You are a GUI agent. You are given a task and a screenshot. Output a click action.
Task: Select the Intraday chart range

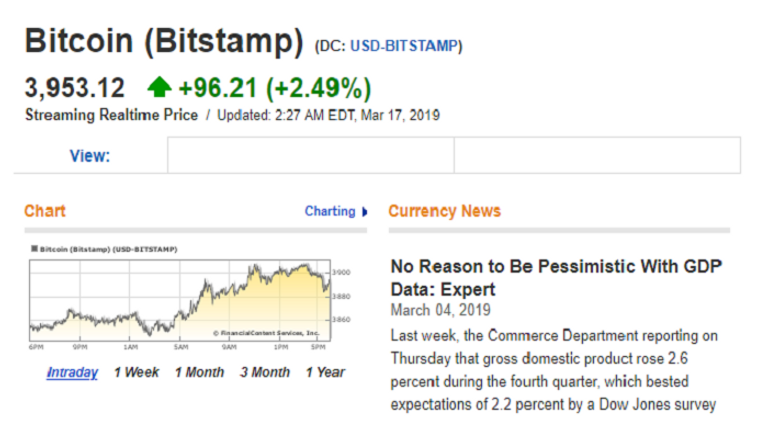click(72, 372)
